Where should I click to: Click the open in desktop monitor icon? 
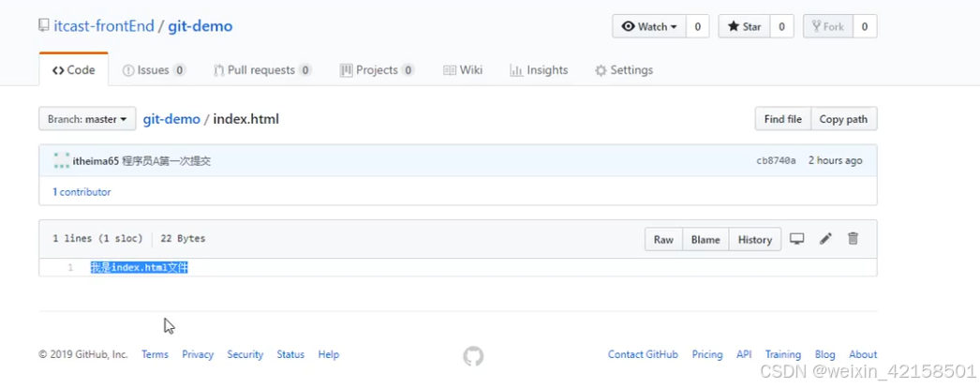click(797, 239)
